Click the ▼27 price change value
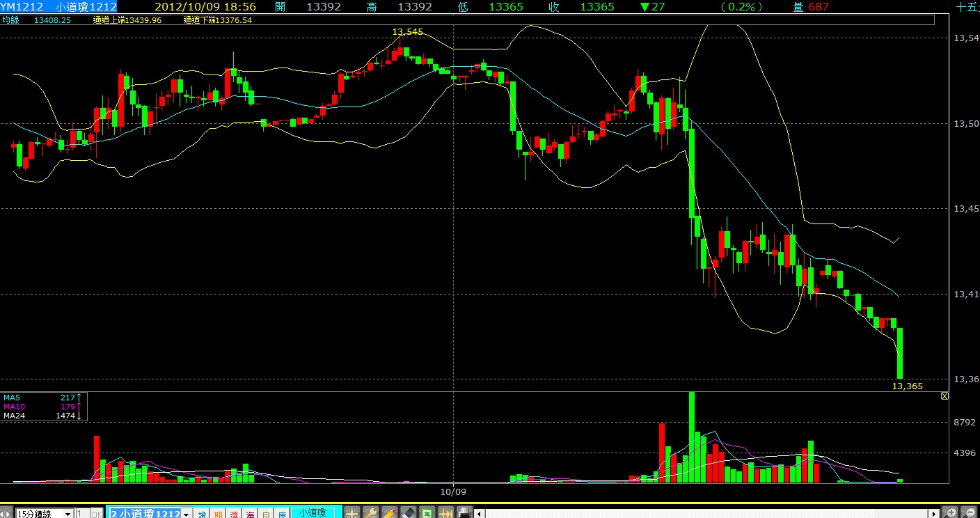This screenshot has height=518, width=980. 652,6
